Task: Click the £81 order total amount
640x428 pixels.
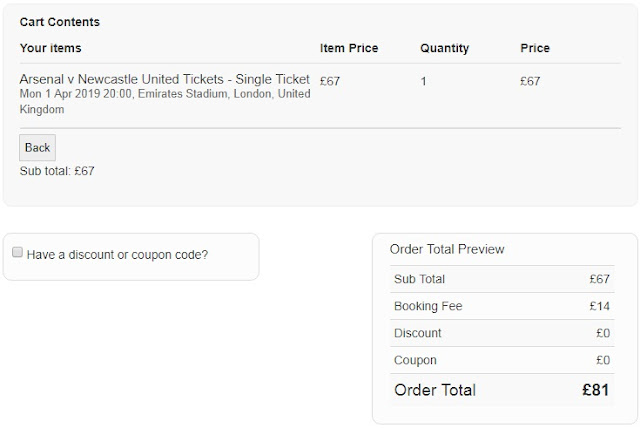Action: (596, 390)
